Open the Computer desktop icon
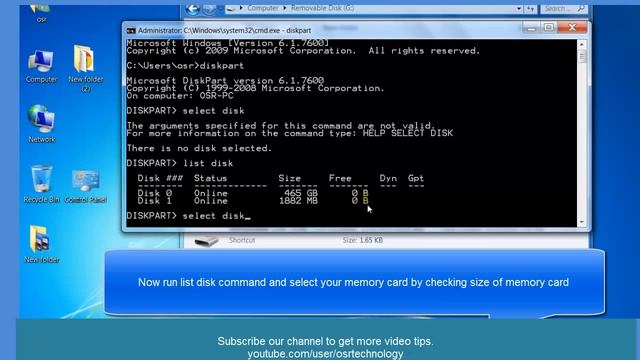The height and width of the screenshot is (360, 640). [41, 66]
